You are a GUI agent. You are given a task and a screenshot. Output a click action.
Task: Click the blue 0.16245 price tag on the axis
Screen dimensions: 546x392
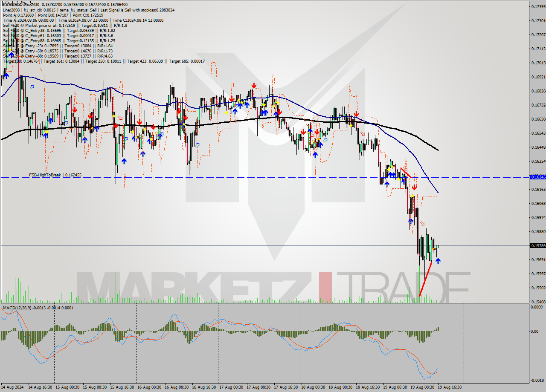tap(537, 176)
